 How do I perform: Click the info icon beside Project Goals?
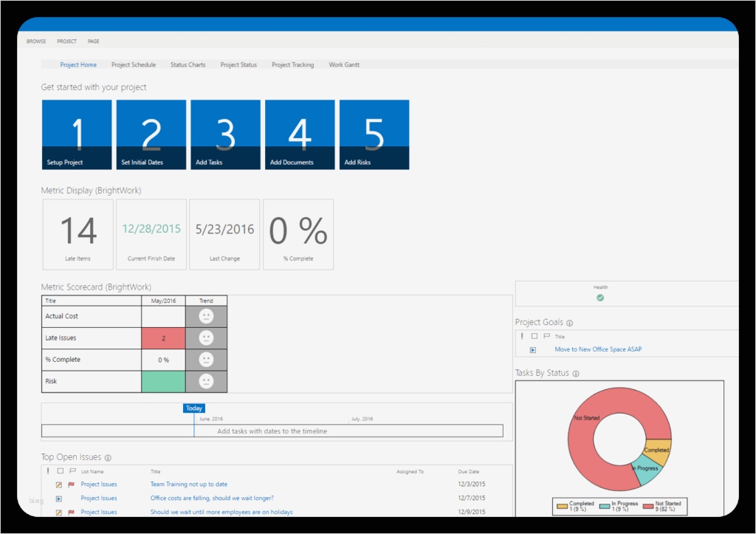569,323
